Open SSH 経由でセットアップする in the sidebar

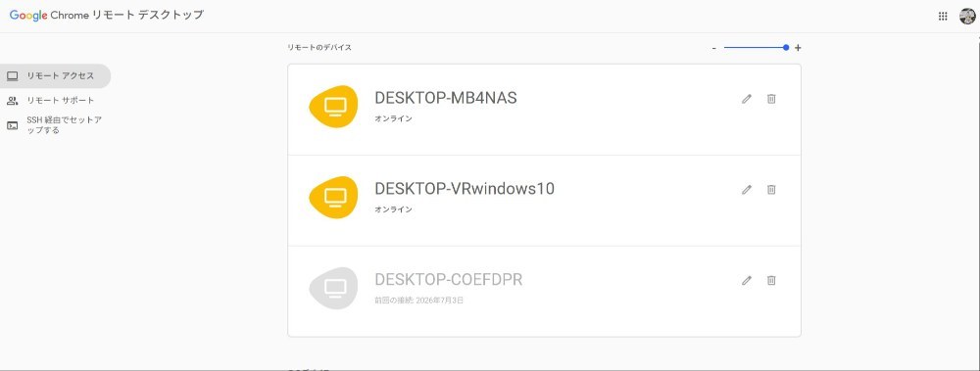click(55, 125)
